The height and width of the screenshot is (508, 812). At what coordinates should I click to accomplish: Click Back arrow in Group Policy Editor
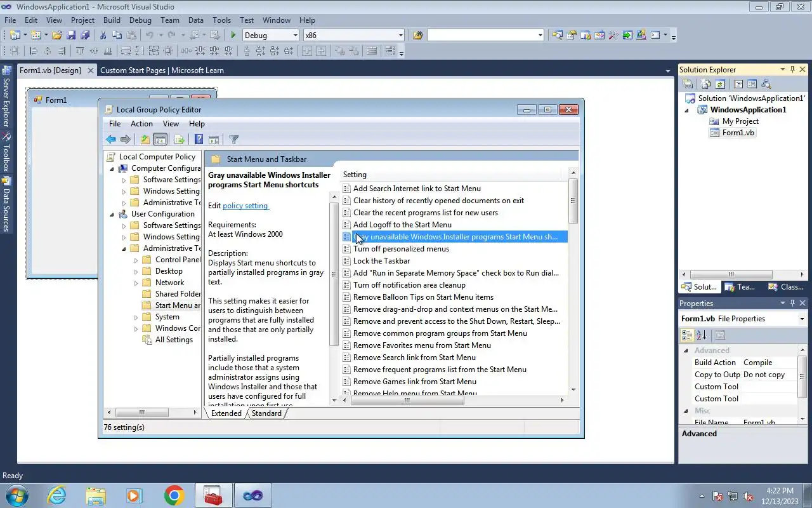tap(111, 140)
